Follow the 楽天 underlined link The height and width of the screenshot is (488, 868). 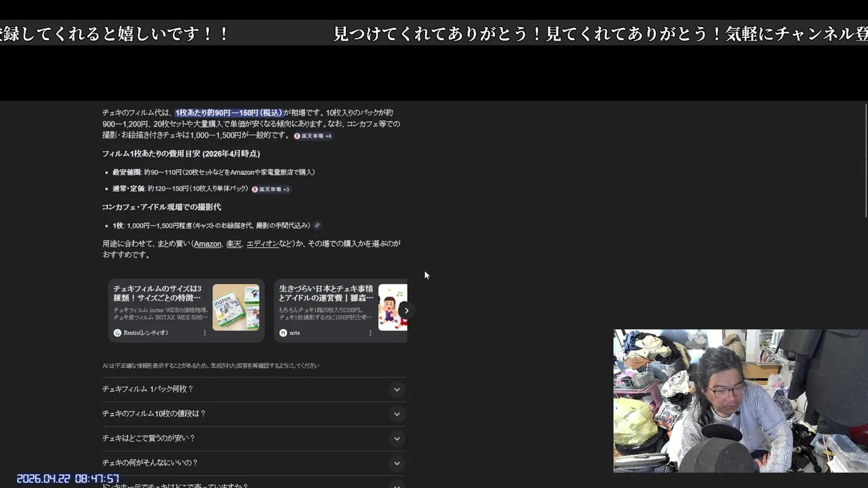click(234, 244)
